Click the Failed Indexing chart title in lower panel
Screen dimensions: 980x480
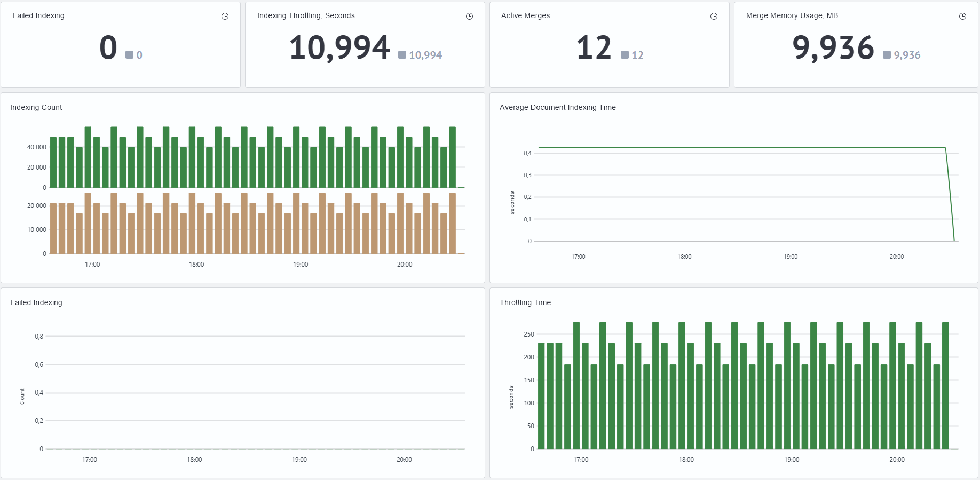click(x=36, y=302)
